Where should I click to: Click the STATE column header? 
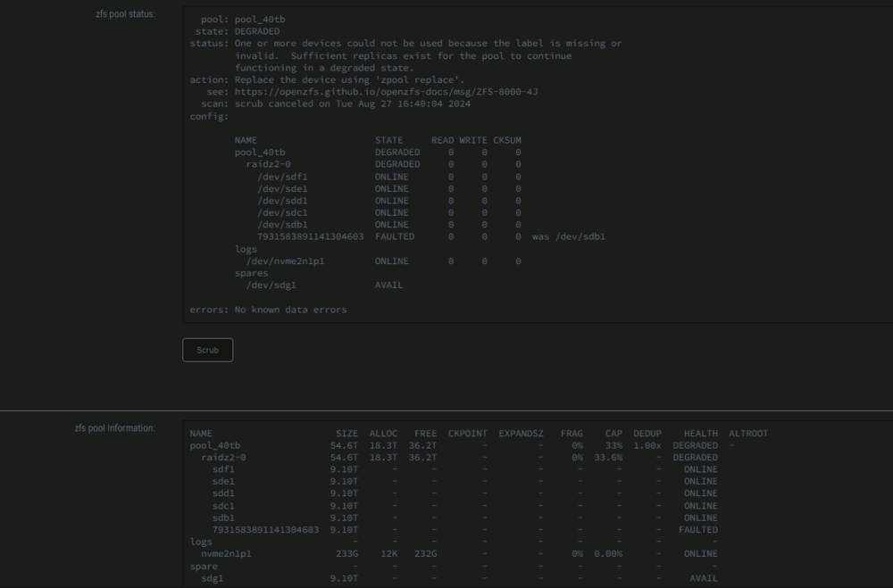point(389,140)
